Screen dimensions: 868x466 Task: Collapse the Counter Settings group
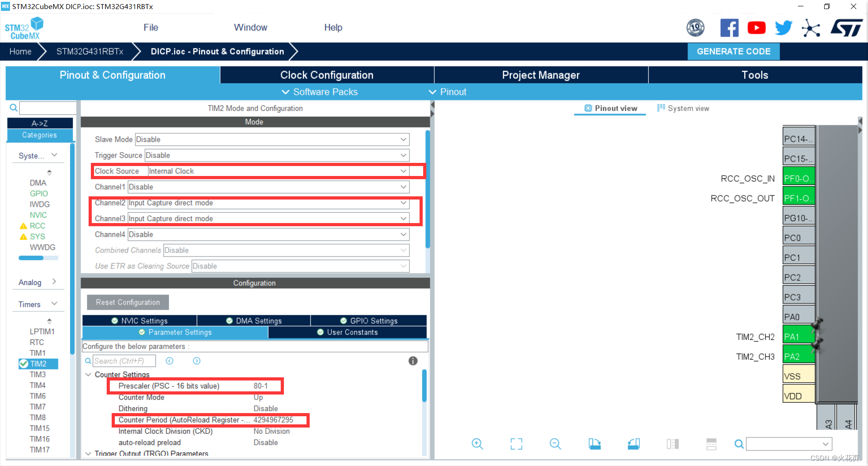click(x=88, y=375)
